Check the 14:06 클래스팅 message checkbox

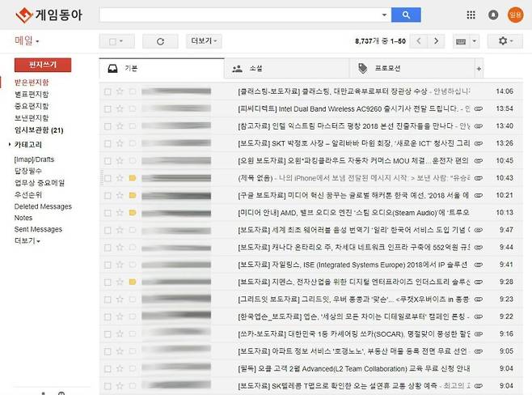pyautogui.click(x=108, y=91)
